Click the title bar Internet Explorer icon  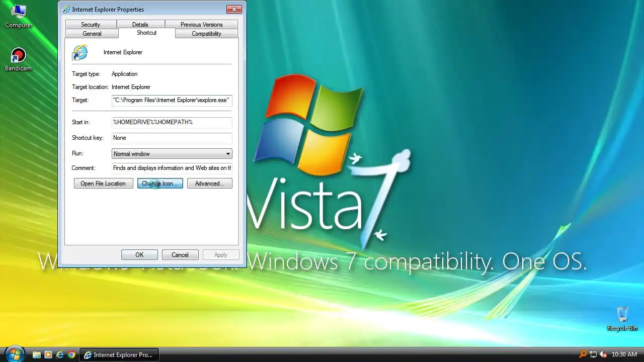66,9
